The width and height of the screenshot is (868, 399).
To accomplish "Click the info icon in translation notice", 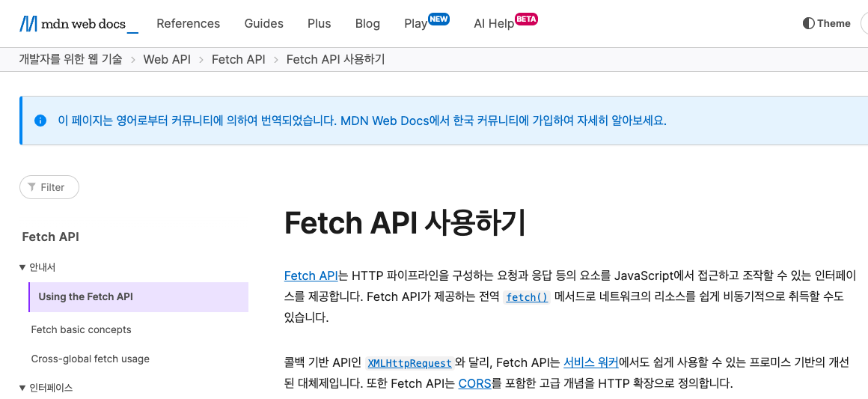I will coord(40,121).
